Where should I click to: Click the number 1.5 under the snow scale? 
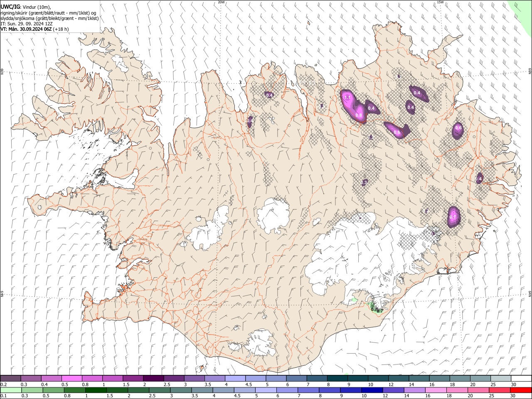pos(126,384)
